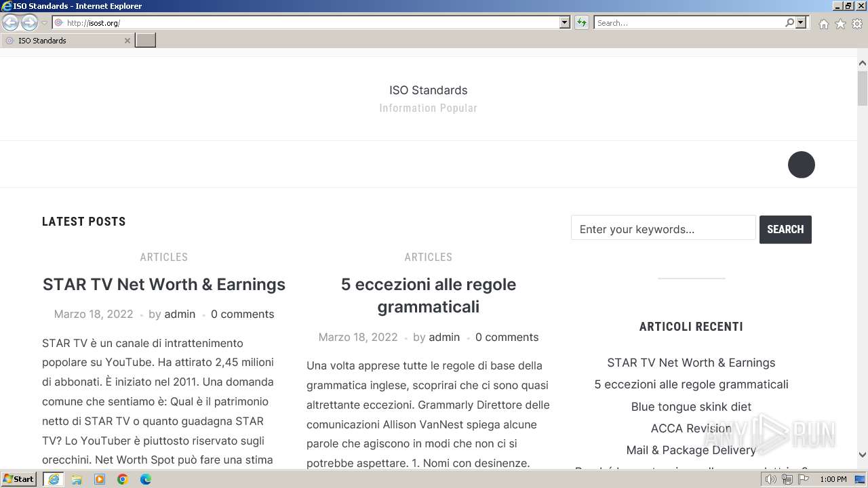Click the Refresh page icon
868x488 pixels.
coord(582,23)
